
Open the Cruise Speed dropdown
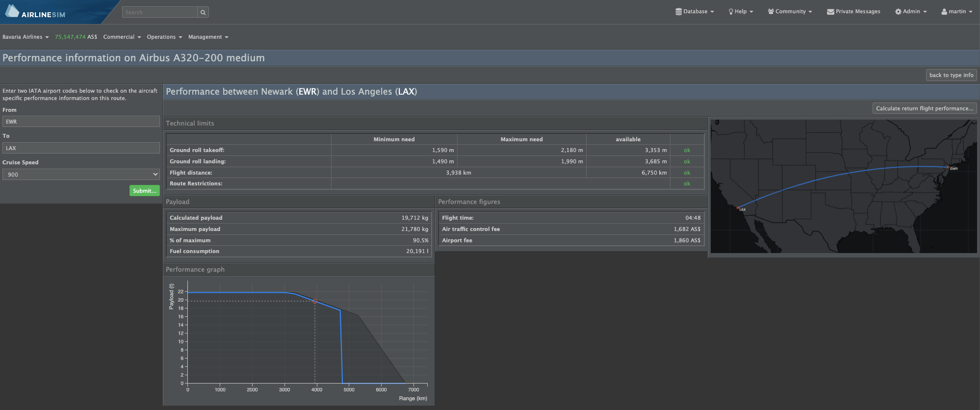[x=81, y=175]
